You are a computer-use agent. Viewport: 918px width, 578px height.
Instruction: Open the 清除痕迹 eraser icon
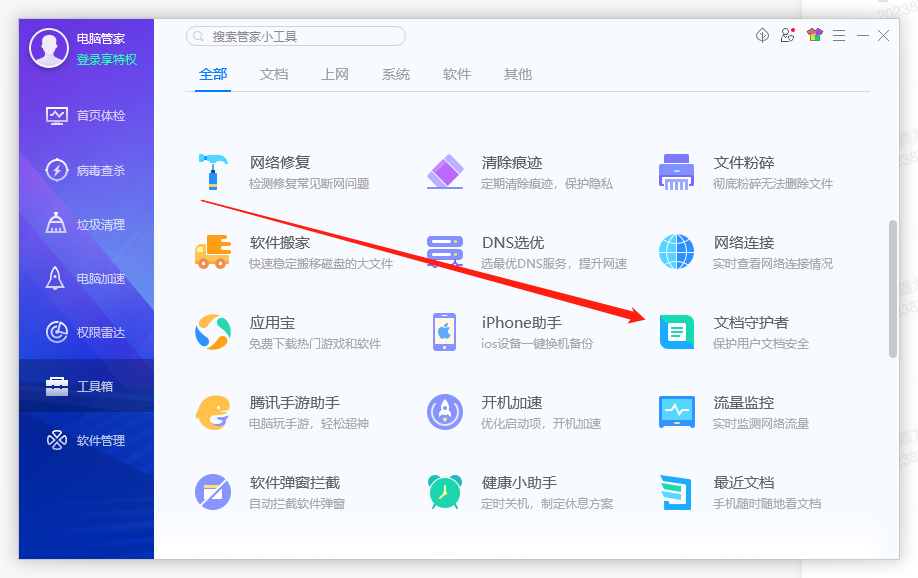[445, 172]
